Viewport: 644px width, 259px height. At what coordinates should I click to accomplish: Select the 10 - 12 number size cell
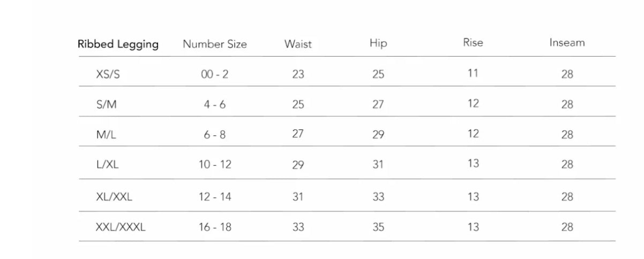tap(215, 165)
